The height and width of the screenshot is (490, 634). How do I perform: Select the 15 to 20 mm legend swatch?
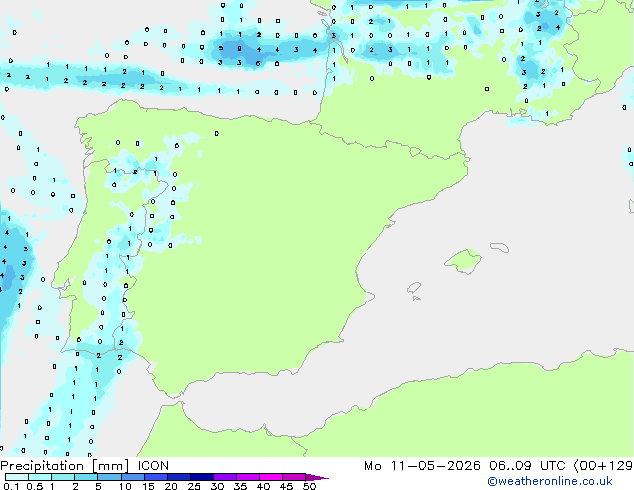[156, 477]
